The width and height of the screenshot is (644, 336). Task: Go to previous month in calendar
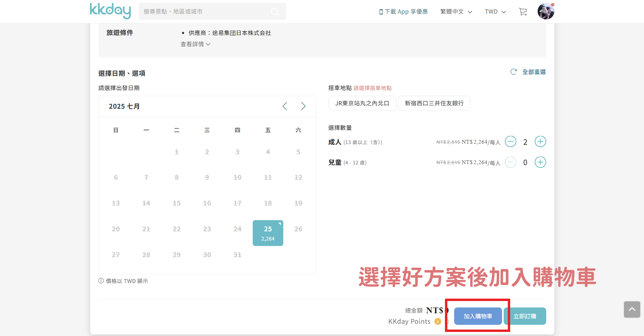click(x=285, y=106)
